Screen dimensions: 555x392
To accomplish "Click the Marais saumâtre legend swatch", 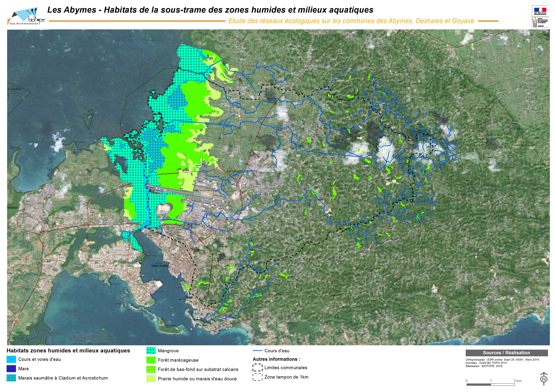I will pyautogui.click(x=11, y=378).
